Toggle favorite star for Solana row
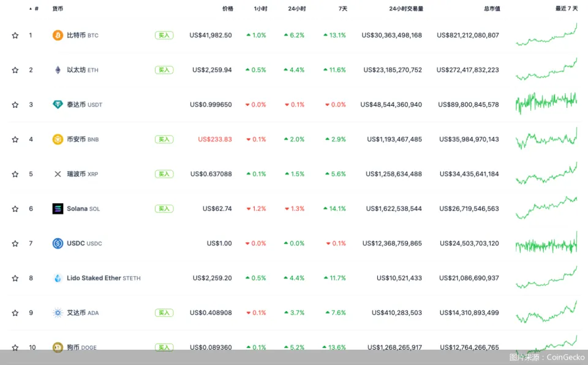 (x=15, y=209)
